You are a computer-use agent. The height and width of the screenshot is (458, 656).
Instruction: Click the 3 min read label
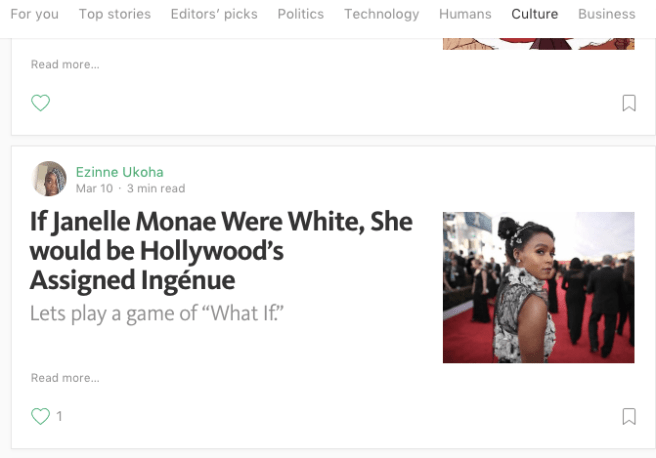(x=156, y=188)
